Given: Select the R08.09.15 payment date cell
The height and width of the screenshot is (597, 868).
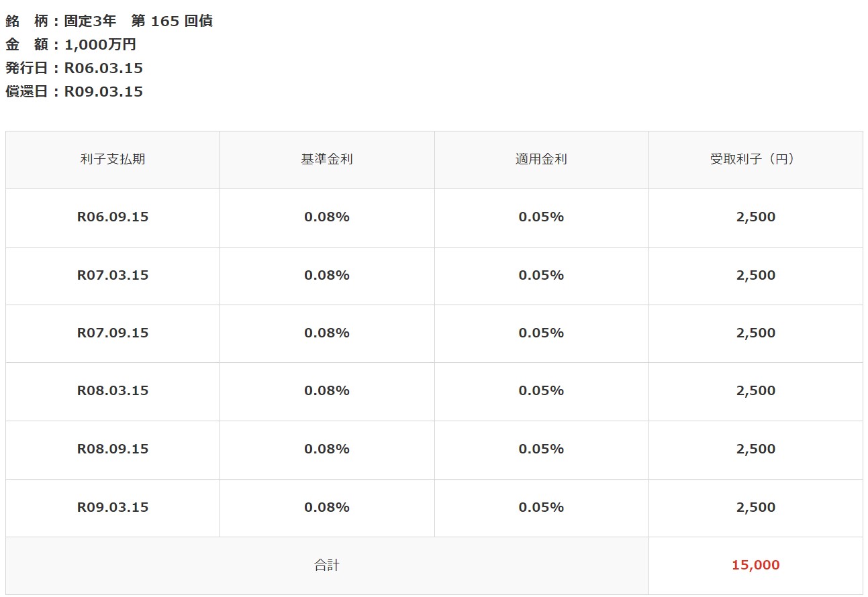Looking at the screenshot, I should click(x=113, y=449).
